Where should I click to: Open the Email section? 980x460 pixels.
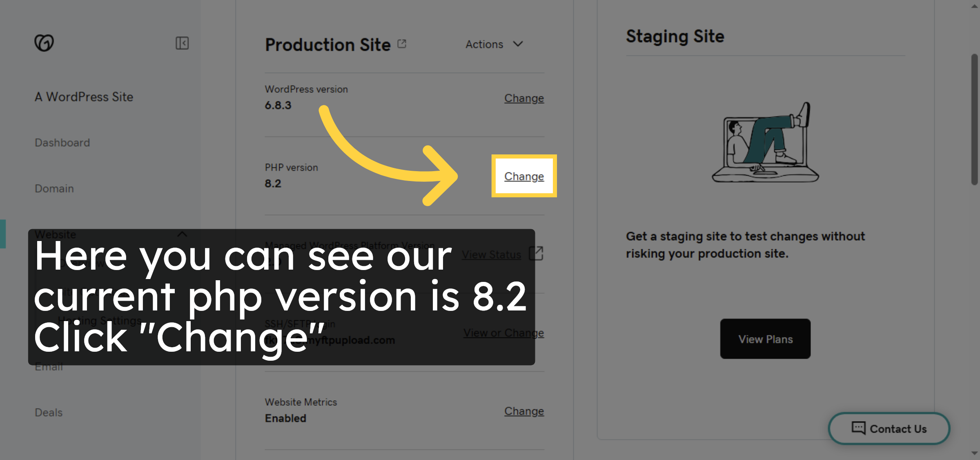tap(49, 366)
